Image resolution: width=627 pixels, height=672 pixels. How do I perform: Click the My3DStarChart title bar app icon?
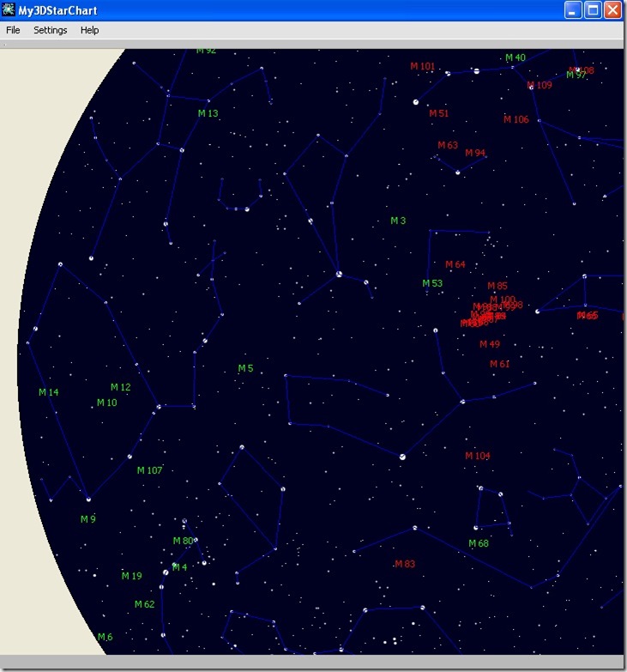point(8,9)
